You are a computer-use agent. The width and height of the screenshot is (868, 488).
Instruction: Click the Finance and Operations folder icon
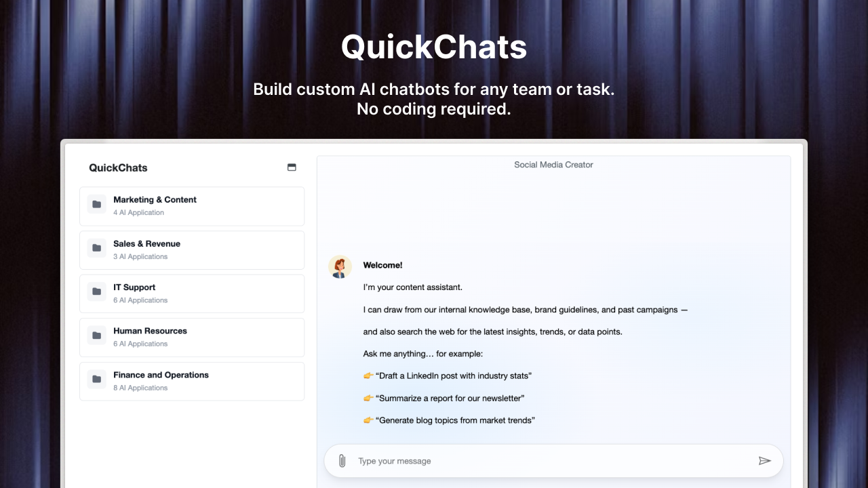(97, 380)
